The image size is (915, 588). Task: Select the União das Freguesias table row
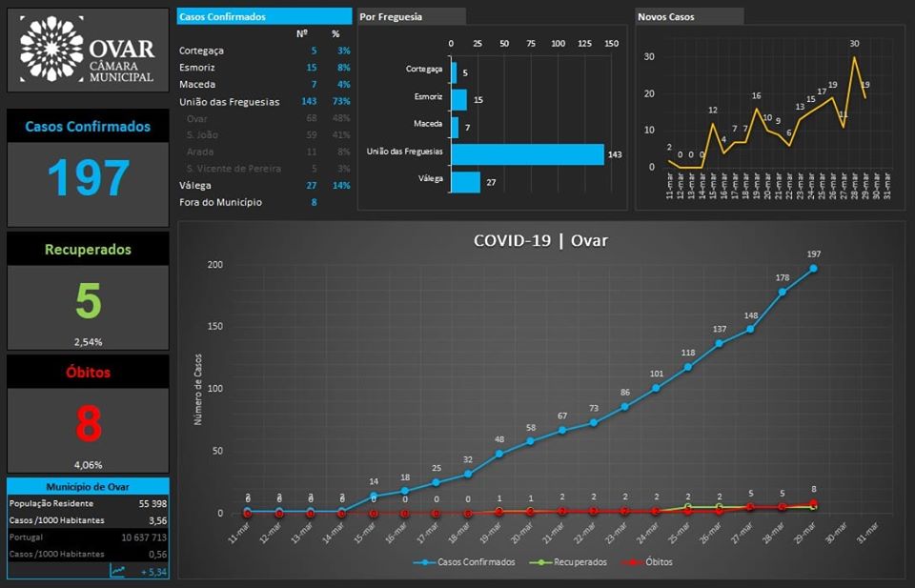[x=264, y=101]
